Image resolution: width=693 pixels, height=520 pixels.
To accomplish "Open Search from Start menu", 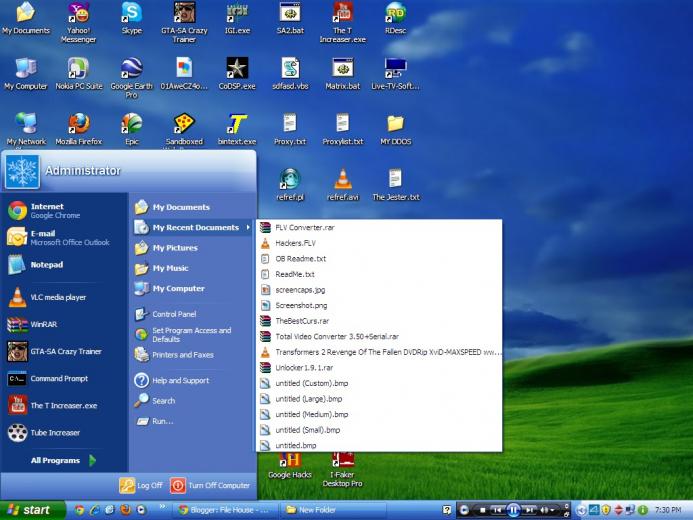I will click(x=192, y=401).
